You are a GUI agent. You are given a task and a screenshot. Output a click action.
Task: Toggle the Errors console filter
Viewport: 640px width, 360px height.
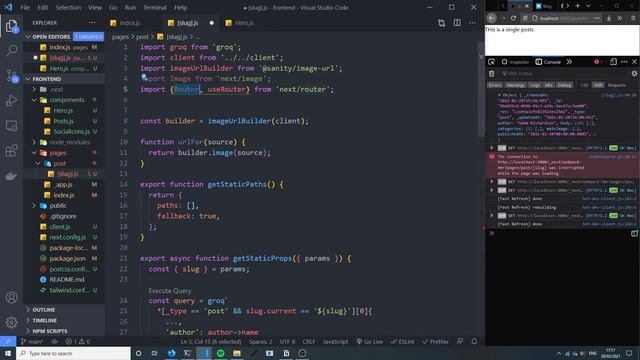[x=495, y=85]
